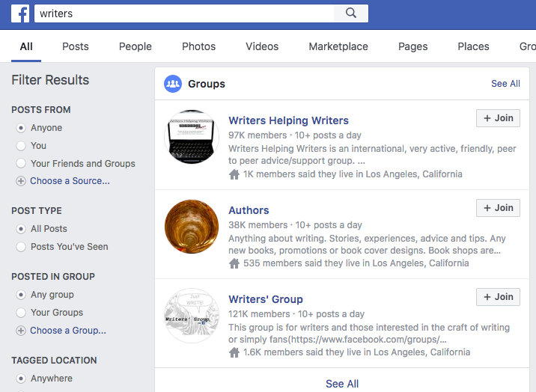Click '121K members · 10+ posts a day'
The width and height of the screenshot is (536, 392).
pyautogui.click(x=296, y=314)
